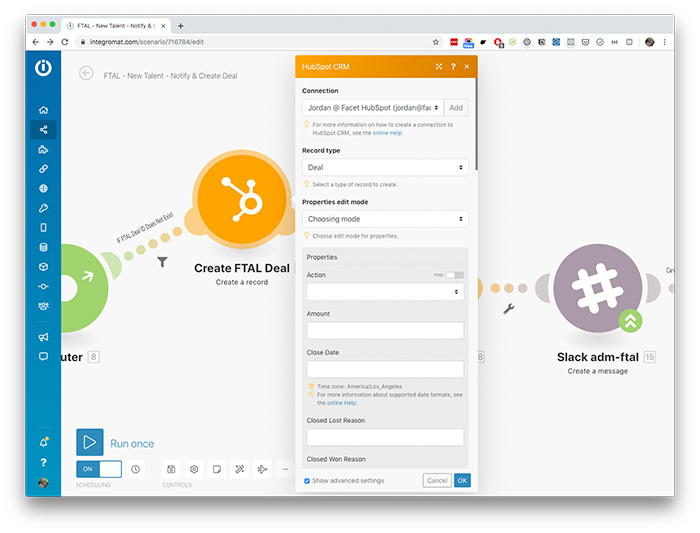Open schedule settings clock icon
Image resolution: width=700 pixels, height=533 pixels.
tap(136, 469)
